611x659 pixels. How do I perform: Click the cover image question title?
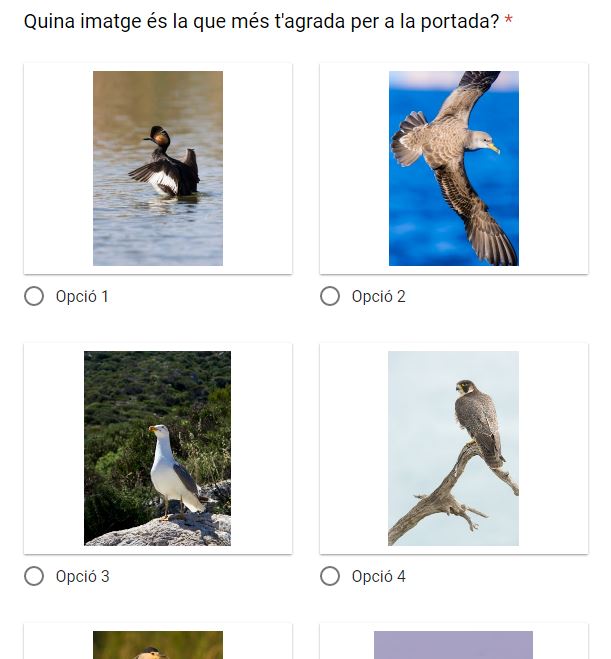(261, 21)
